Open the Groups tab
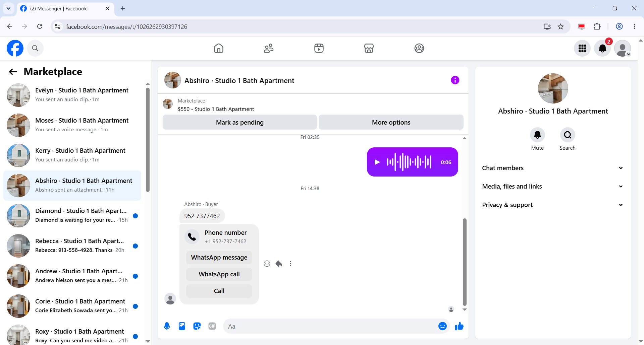Screen dimensions: 644x345 [x=419, y=48]
